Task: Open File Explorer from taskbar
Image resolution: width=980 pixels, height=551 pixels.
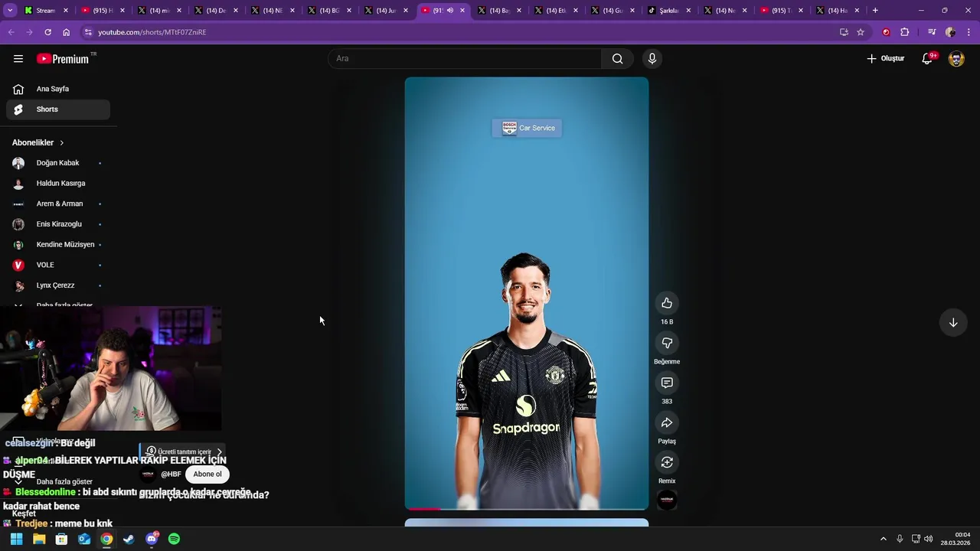Action: pos(39,539)
